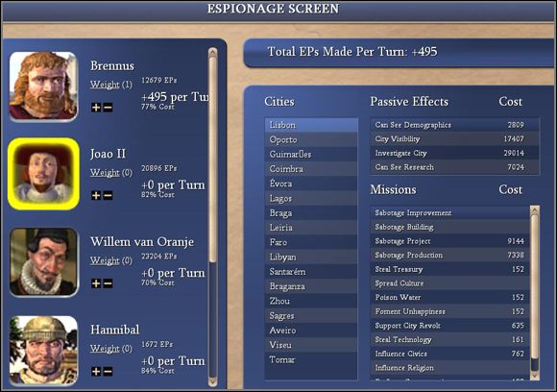
Task: Select Braga in Cities list
Action: 311,213
